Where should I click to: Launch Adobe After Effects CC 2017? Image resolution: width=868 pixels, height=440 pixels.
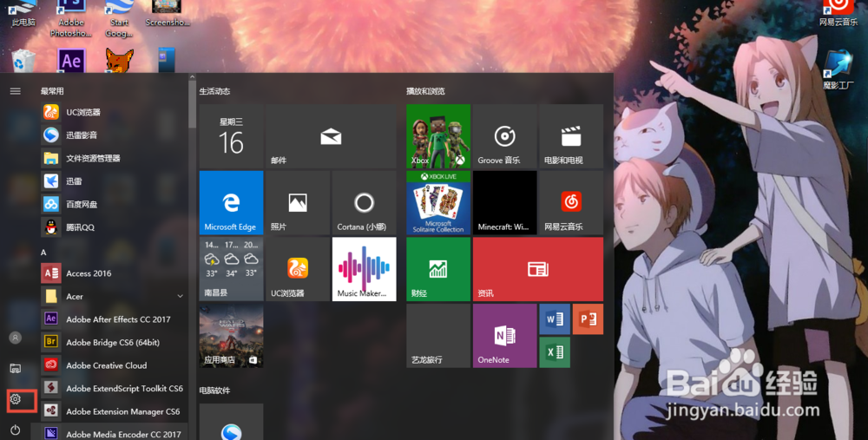coord(113,319)
